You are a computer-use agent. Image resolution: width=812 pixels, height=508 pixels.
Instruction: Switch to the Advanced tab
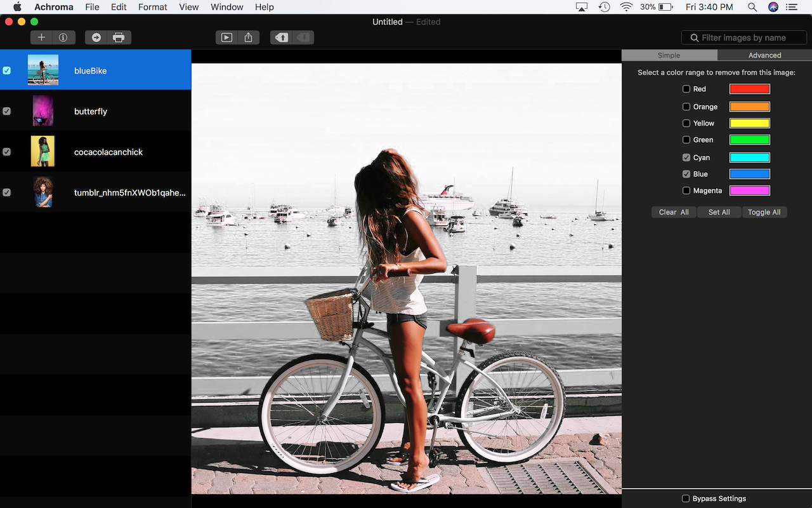[765, 55]
